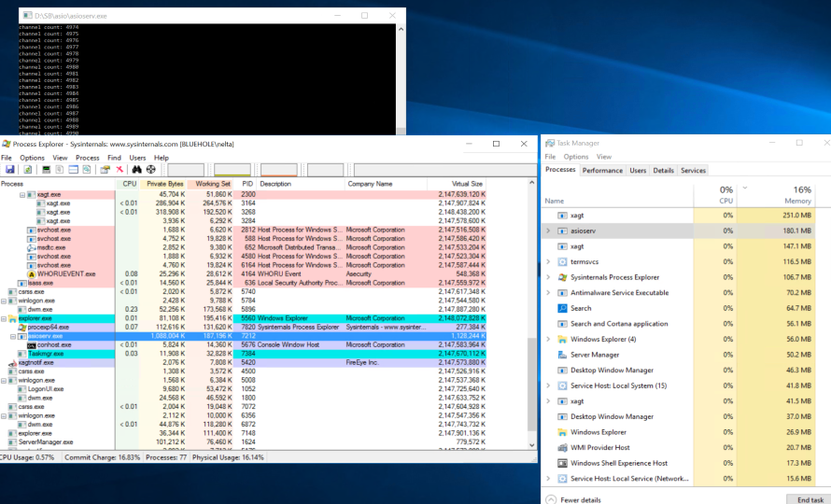Image resolution: width=831 pixels, height=504 pixels.
Task: Select Search and Cortana application row
Action: click(x=680, y=324)
